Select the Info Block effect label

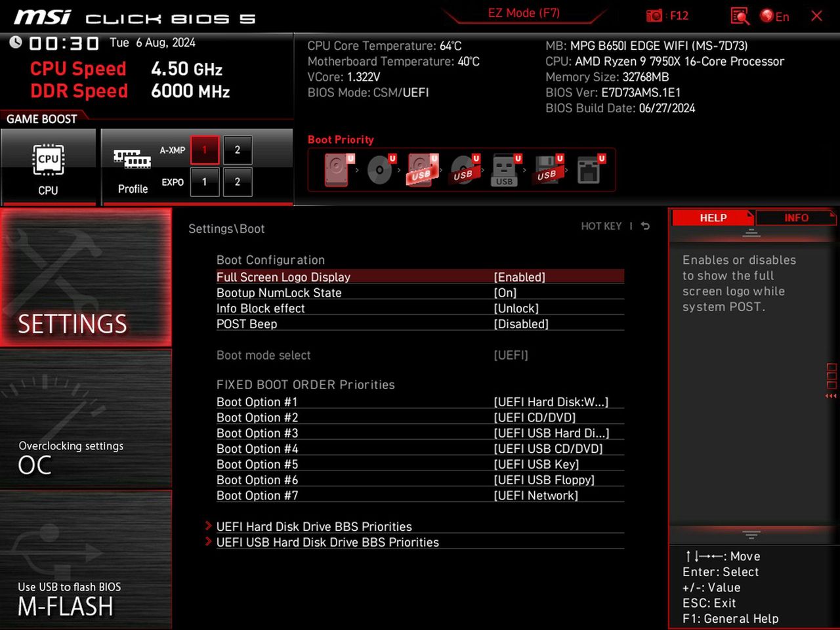pyautogui.click(x=261, y=308)
